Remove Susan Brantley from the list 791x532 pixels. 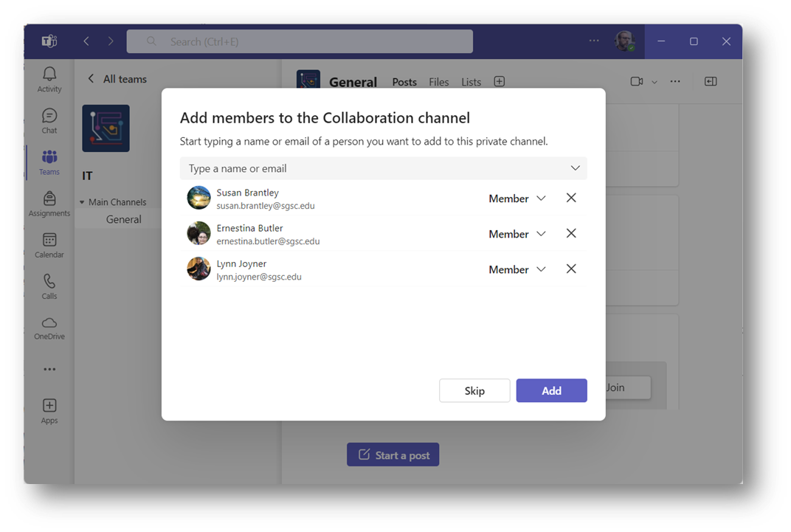[x=571, y=198]
